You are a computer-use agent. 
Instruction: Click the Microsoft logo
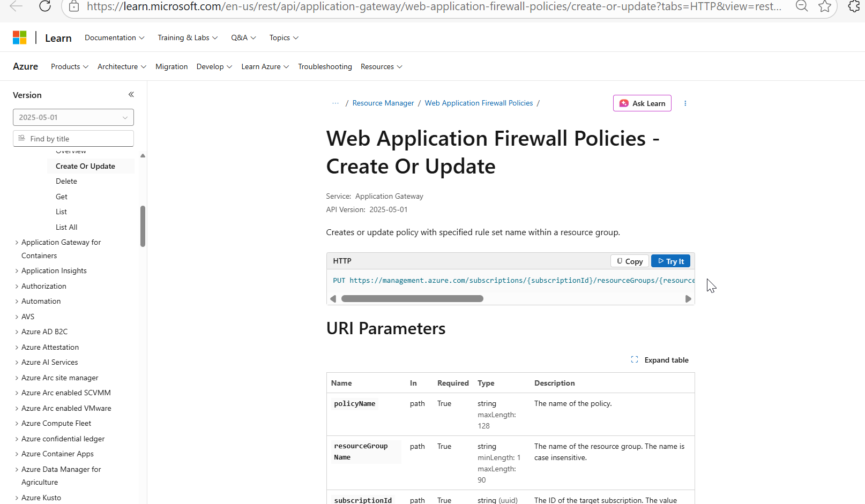click(20, 37)
